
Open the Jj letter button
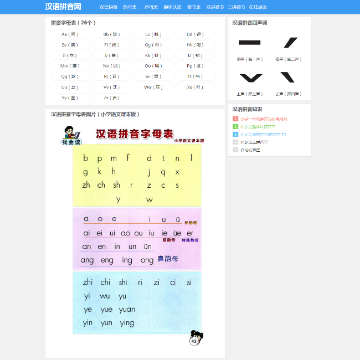point(112,55)
